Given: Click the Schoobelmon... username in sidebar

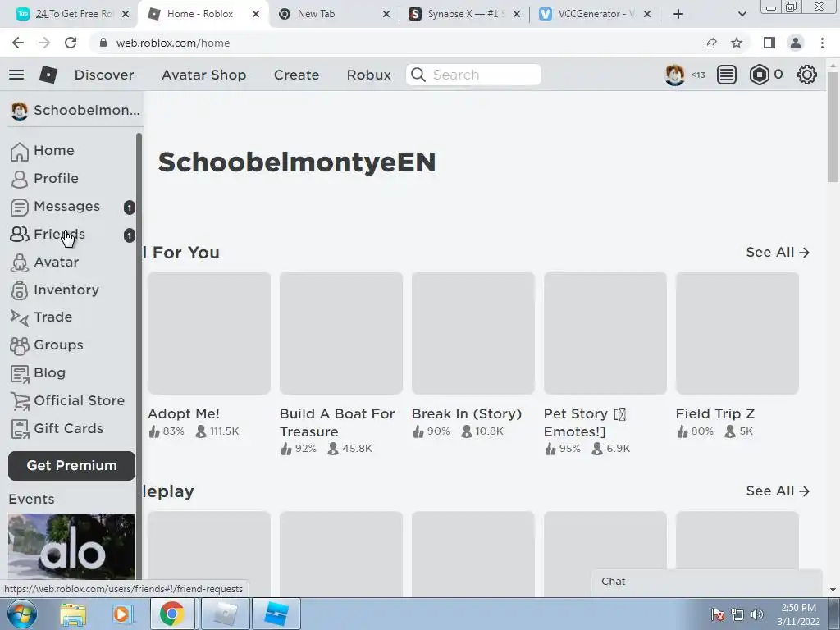Looking at the screenshot, I should pyautogui.click(x=87, y=111).
